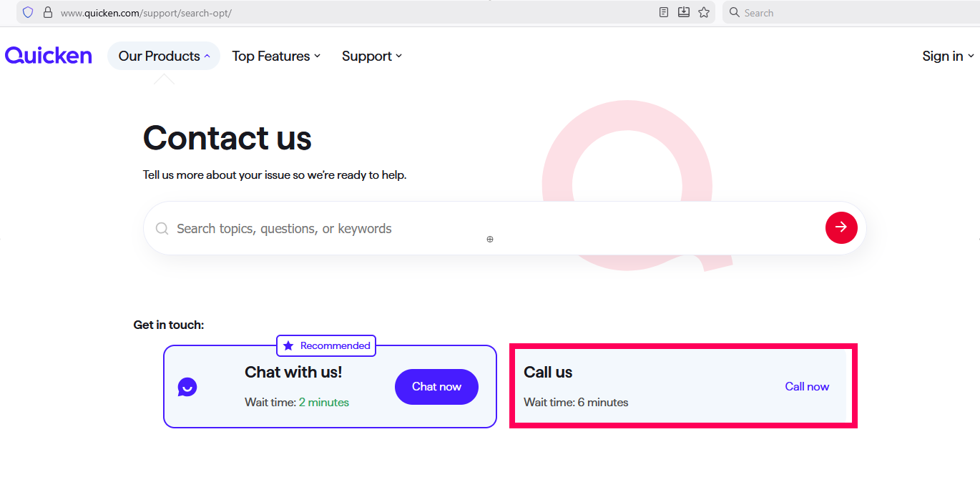Click the site padlock security icon
Image resolution: width=980 pixels, height=477 pixels.
point(48,12)
